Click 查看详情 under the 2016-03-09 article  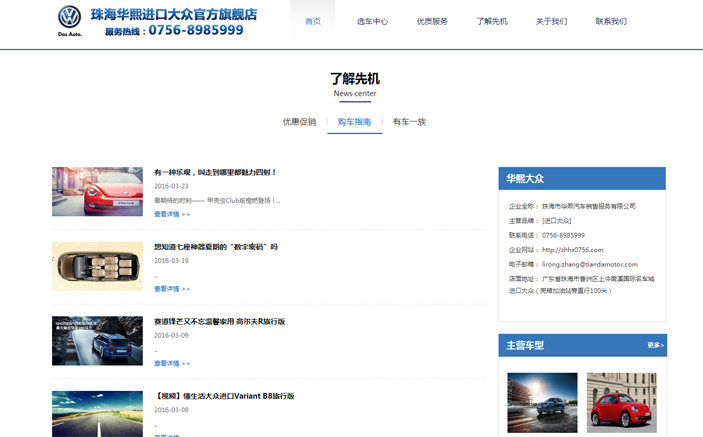[172, 363]
